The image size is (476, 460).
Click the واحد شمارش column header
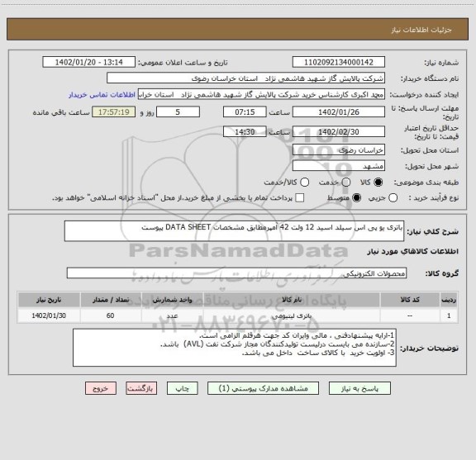(x=173, y=300)
